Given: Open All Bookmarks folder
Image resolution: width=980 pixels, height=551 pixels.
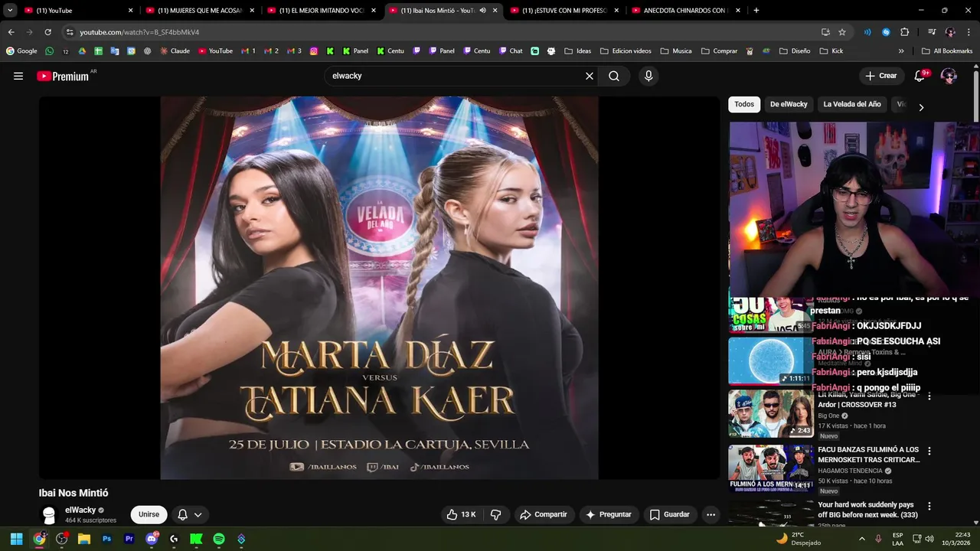Looking at the screenshot, I should [947, 51].
